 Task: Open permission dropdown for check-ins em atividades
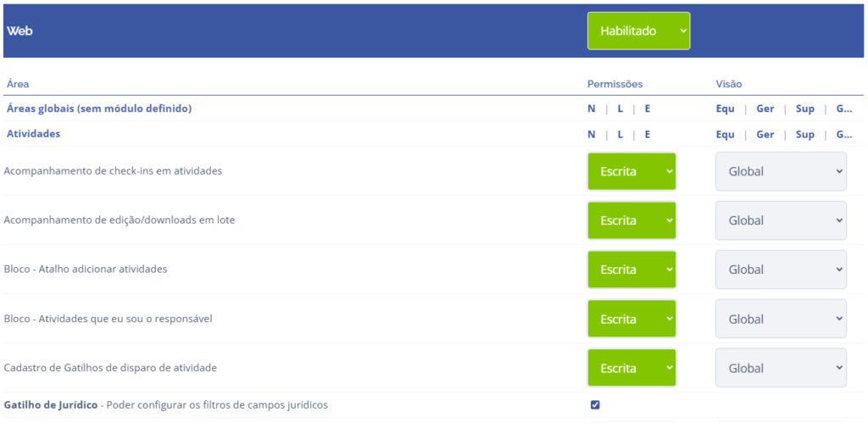click(632, 171)
